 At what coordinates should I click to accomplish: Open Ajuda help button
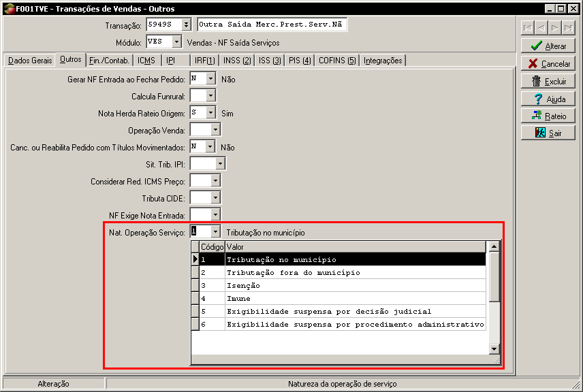coord(548,99)
